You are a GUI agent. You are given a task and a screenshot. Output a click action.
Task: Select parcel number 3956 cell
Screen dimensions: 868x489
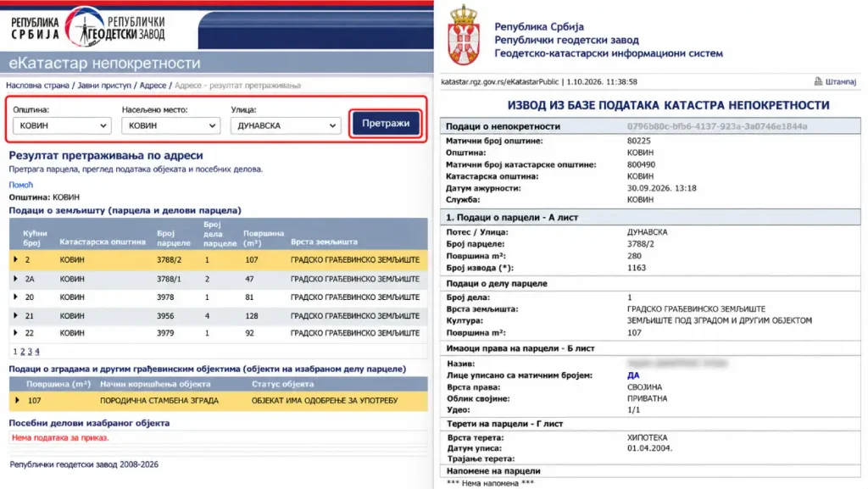click(165, 316)
